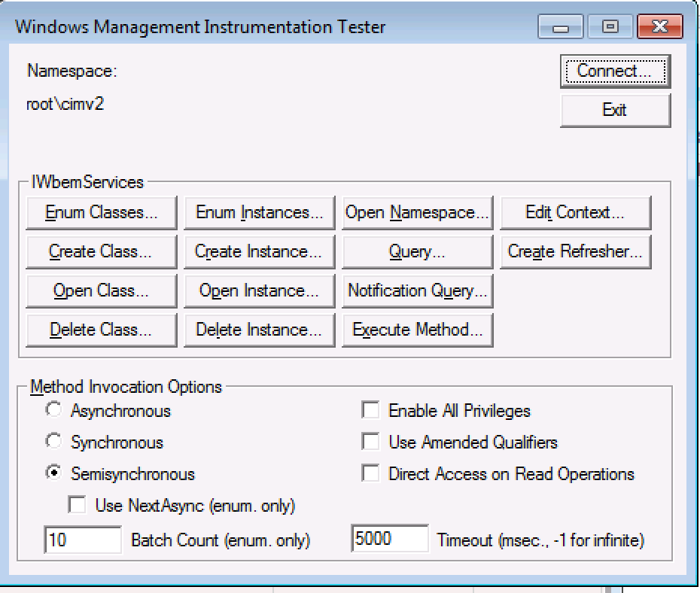Minimize the WMI Tester window

(x=561, y=27)
